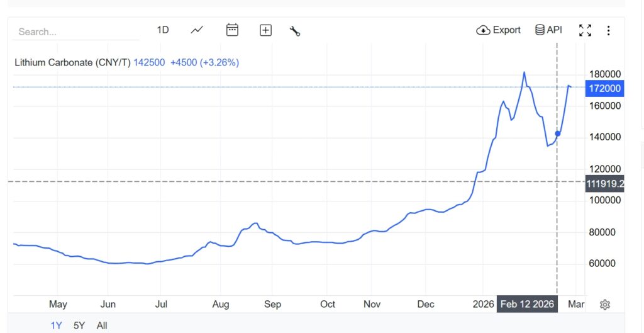Click the blue data point on the line
Screen dimensions: 644x333
click(x=558, y=133)
